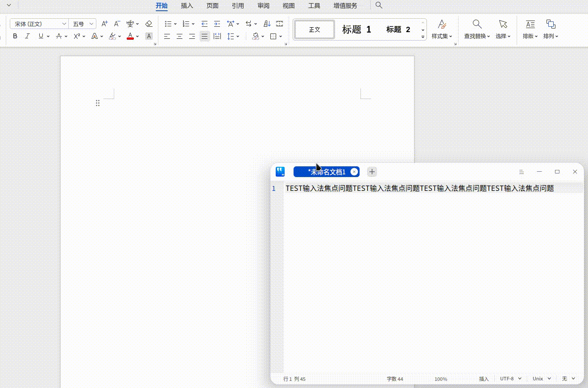Open the 样式集 style set
This screenshot has height=388, width=588.
point(442,29)
